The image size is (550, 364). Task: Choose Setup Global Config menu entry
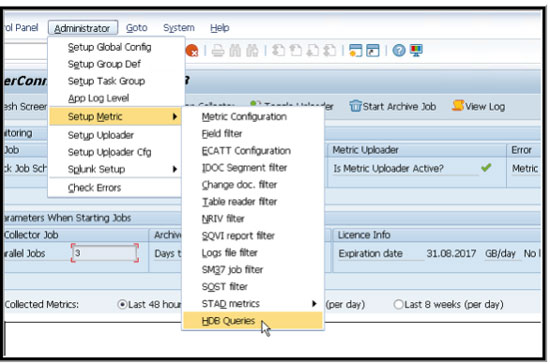(116, 47)
